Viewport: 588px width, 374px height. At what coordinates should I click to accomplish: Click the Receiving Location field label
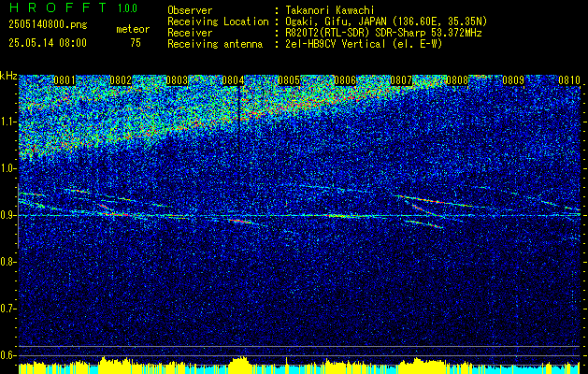218,22
